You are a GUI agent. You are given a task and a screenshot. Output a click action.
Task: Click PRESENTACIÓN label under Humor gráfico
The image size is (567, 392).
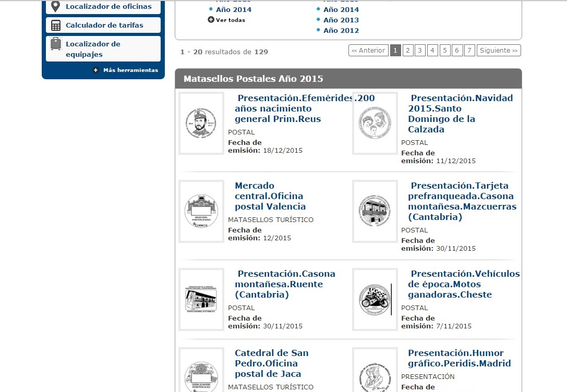(428, 376)
